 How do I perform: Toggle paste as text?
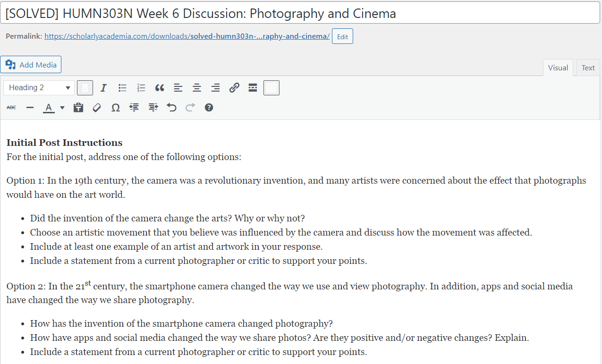tap(78, 108)
